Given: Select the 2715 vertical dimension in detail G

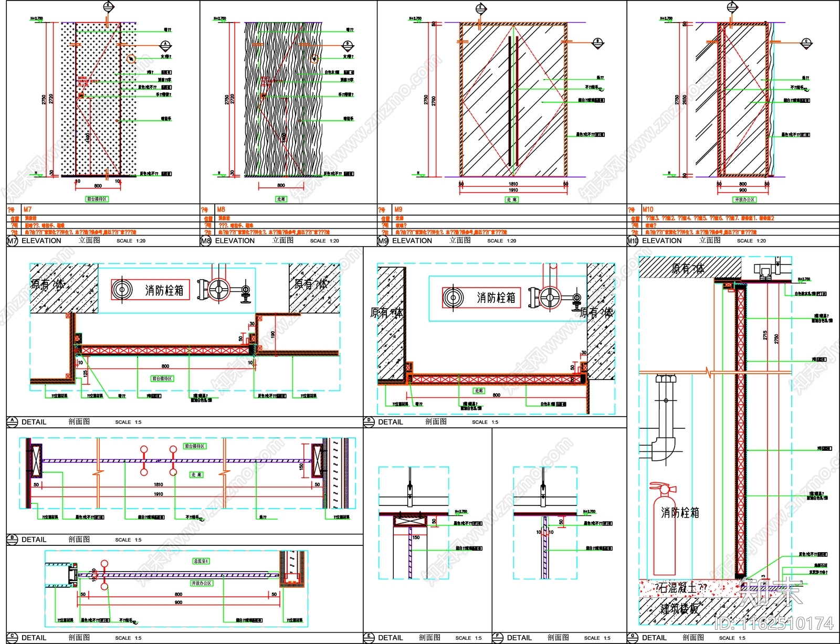Looking at the screenshot, I should tap(766, 335).
